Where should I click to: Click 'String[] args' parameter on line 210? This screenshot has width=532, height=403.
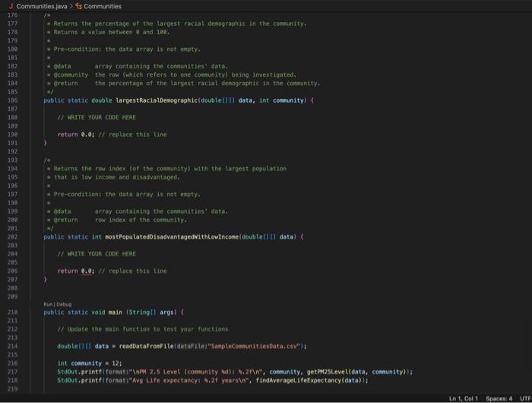point(151,313)
